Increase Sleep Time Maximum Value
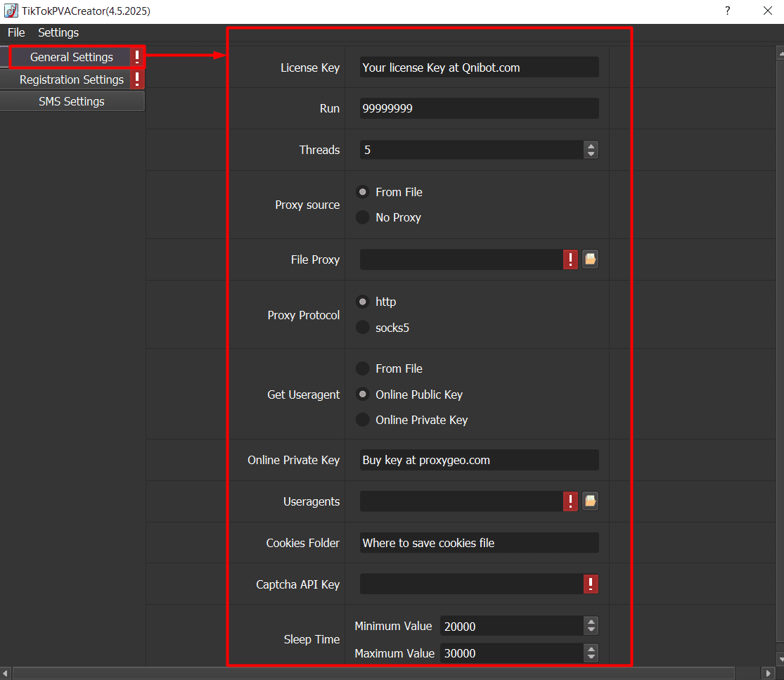The image size is (784, 680). (591, 649)
